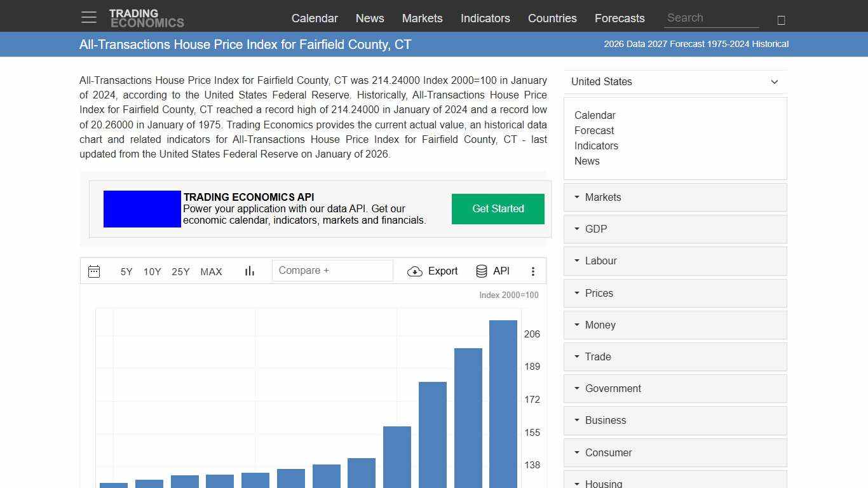Click the Get Started button
The width and height of the screenshot is (868, 488).
click(498, 208)
